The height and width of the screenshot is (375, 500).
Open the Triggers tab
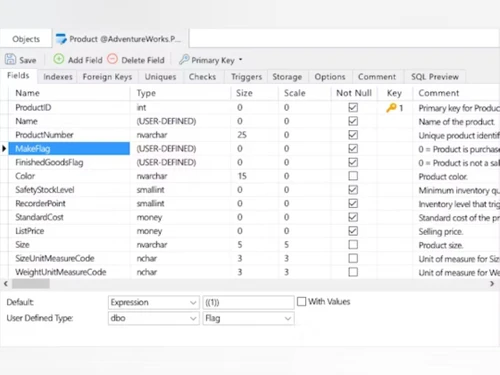click(247, 77)
